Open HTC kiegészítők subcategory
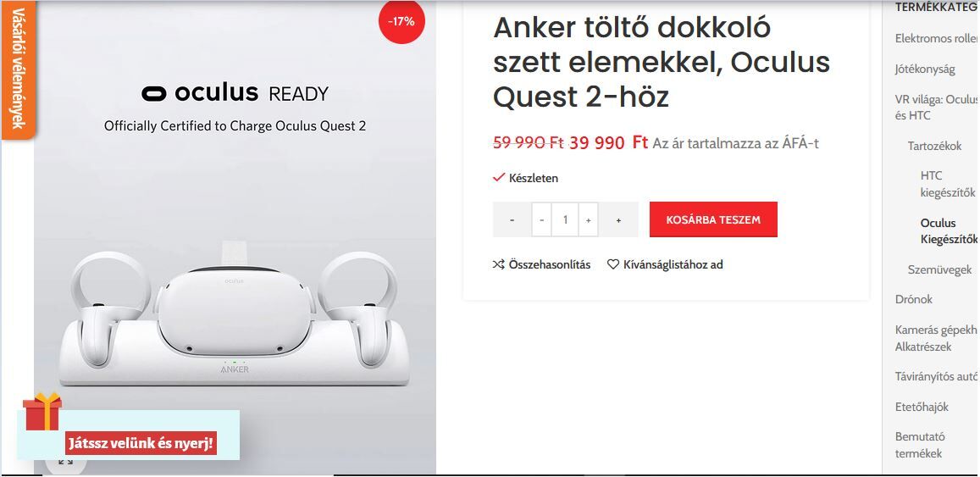The height and width of the screenshot is (477, 980). pyautogui.click(x=948, y=184)
